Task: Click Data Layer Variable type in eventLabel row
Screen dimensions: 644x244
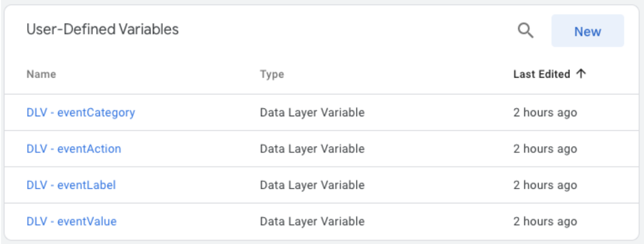Action: (312, 185)
